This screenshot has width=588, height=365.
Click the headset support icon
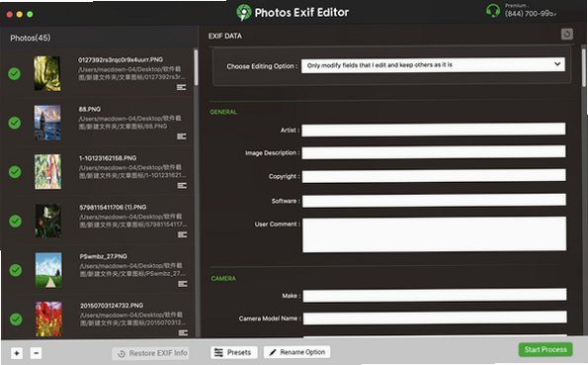tap(493, 11)
